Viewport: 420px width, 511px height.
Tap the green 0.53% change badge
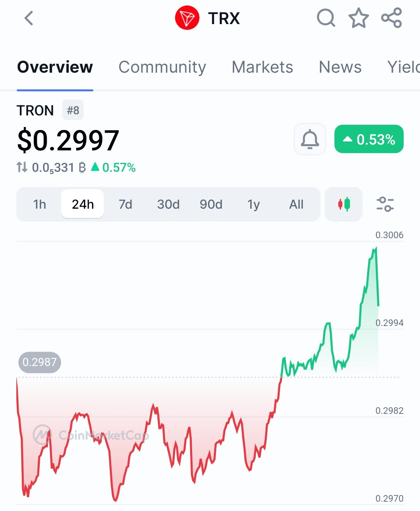click(369, 139)
